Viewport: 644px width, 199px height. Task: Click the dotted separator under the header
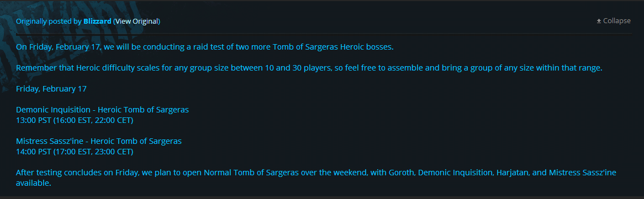(324, 33)
